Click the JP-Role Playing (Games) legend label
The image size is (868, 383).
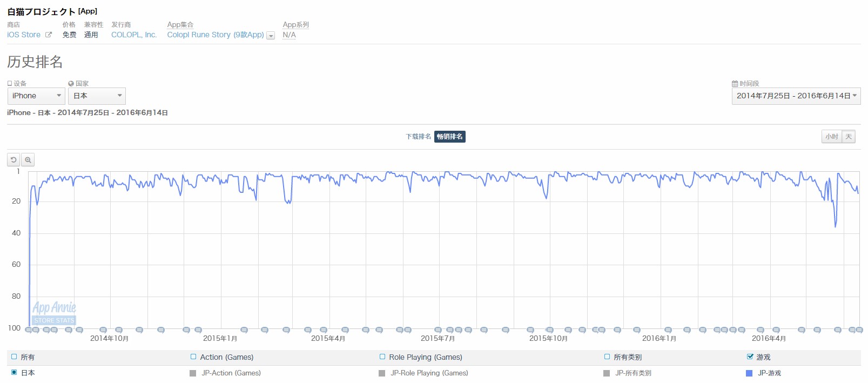pyautogui.click(x=429, y=373)
